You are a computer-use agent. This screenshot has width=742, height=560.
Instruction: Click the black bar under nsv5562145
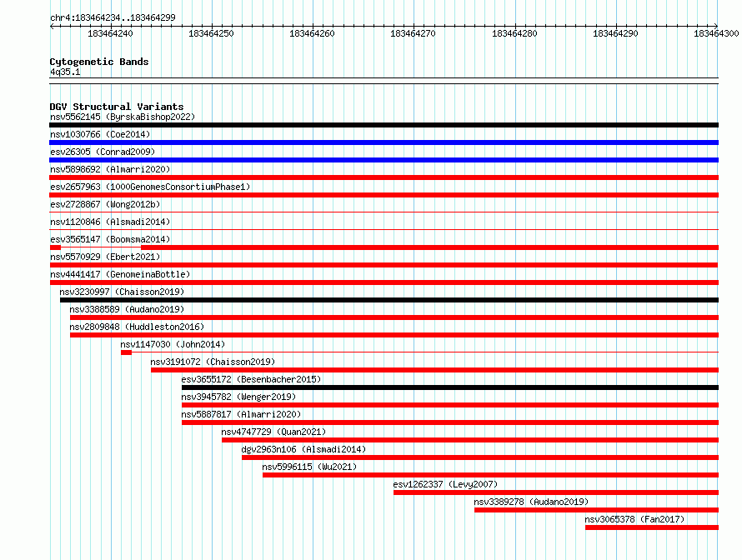coord(384,125)
